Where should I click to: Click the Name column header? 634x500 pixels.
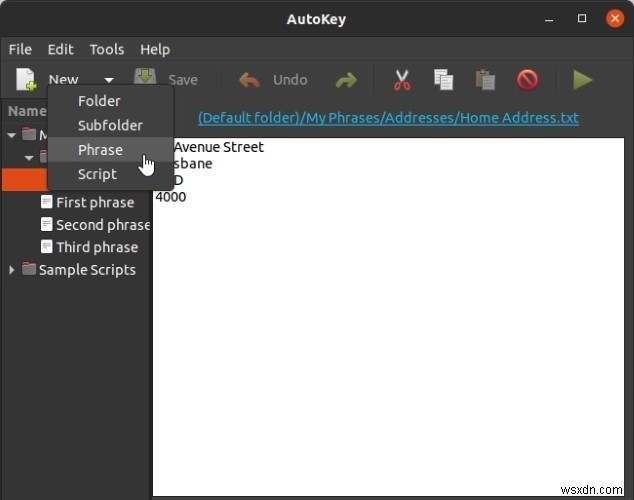(x=27, y=111)
